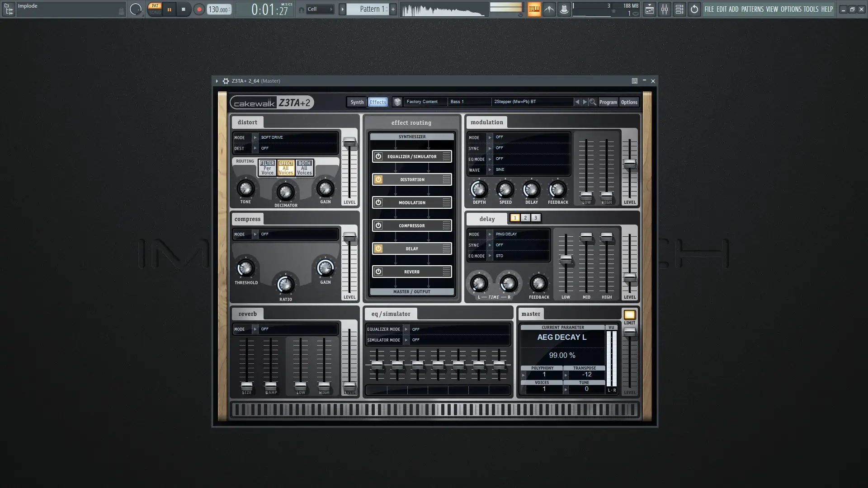
Task: Click the distort LEVEL slider handle
Action: (349, 142)
